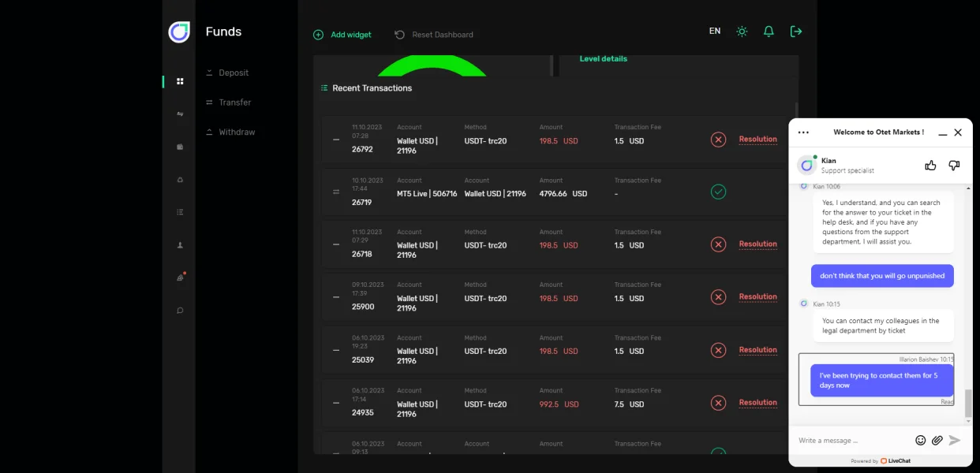Open Withdraw in Funds menu
This screenshot has height=473, width=980.
237,132
